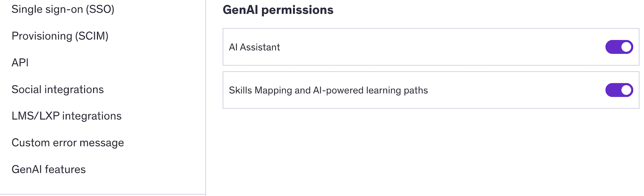The height and width of the screenshot is (196, 644).
Task: Click the purple track of the AI Assistant switch
Action: [612, 47]
